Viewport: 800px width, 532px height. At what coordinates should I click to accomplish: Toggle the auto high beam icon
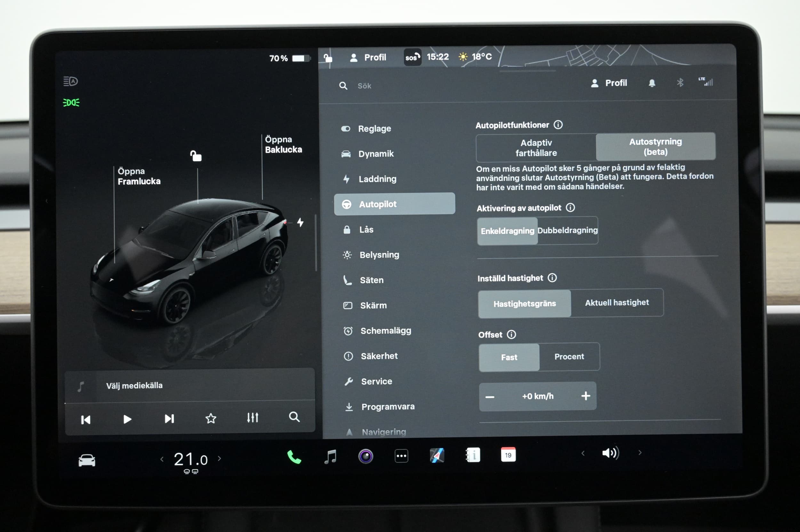tap(71, 82)
